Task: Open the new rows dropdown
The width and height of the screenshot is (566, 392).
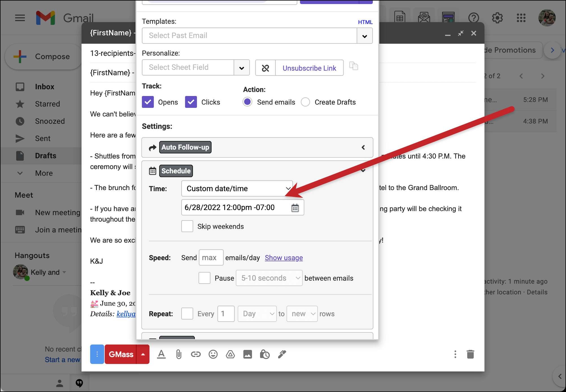Action: click(x=302, y=313)
